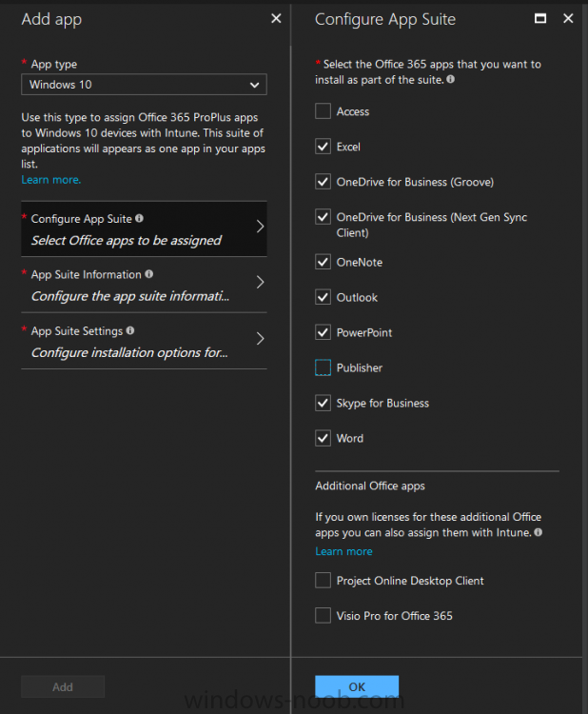This screenshot has height=714, width=588.
Task: Check the Publisher checkbox
Action: coord(323,367)
